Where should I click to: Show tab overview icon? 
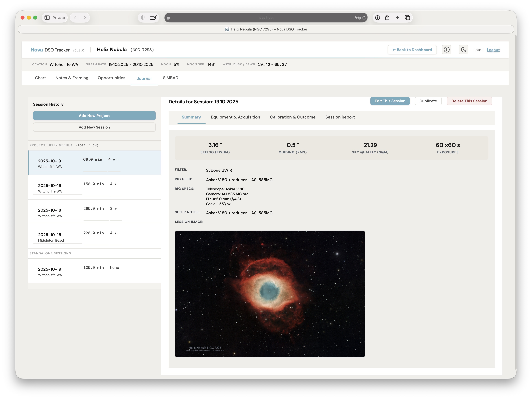407,18
